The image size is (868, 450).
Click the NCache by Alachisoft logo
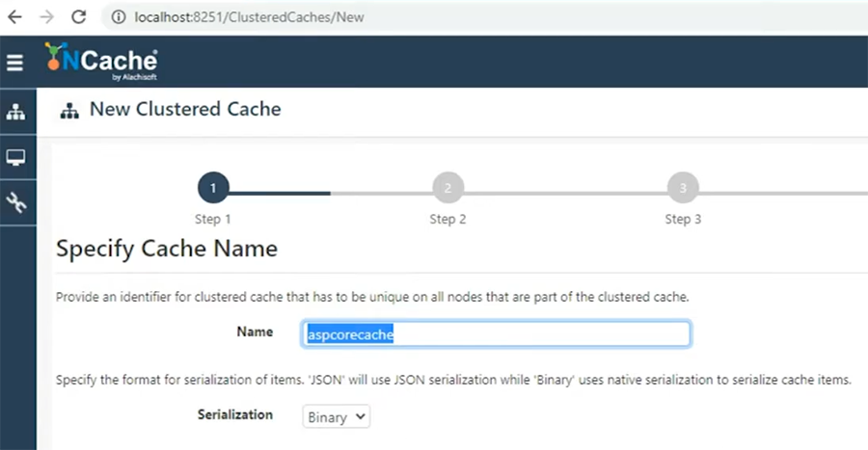pos(101,62)
